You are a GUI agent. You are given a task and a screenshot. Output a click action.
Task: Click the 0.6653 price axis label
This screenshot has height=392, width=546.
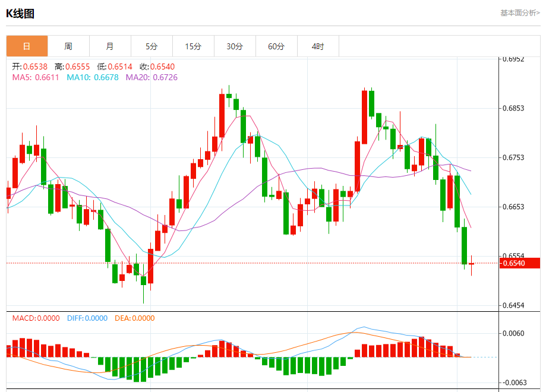pyautogui.click(x=513, y=207)
